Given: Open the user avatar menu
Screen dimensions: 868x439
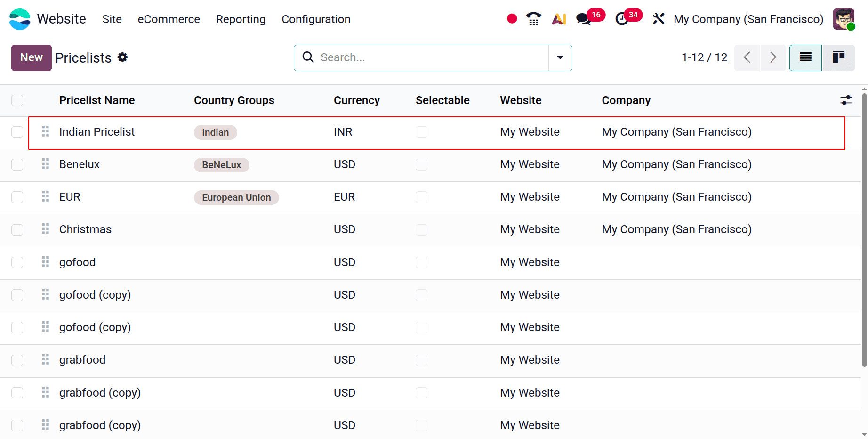Looking at the screenshot, I should pos(844,19).
